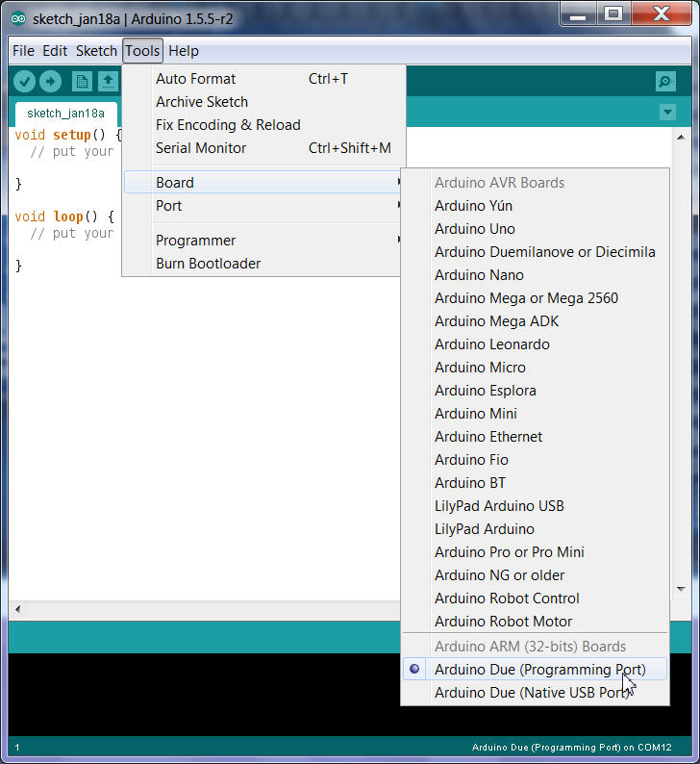Click the Verify checkmark toolbar icon

25,82
